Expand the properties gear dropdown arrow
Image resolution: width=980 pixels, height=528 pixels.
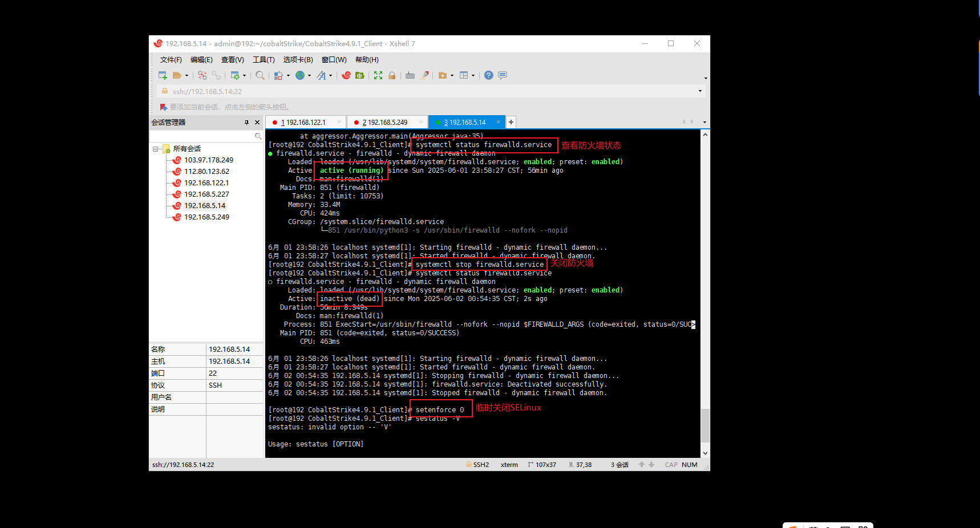point(244,75)
